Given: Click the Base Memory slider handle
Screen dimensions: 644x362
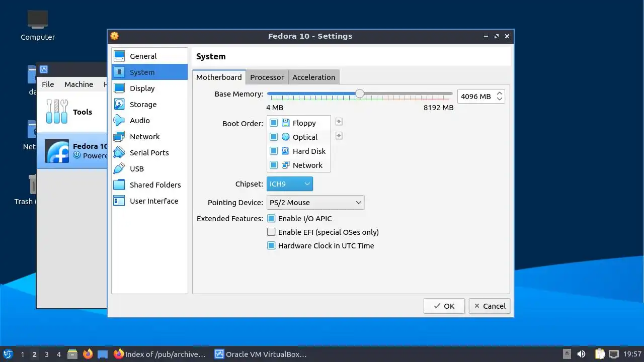Looking at the screenshot, I should pyautogui.click(x=359, y=94).
